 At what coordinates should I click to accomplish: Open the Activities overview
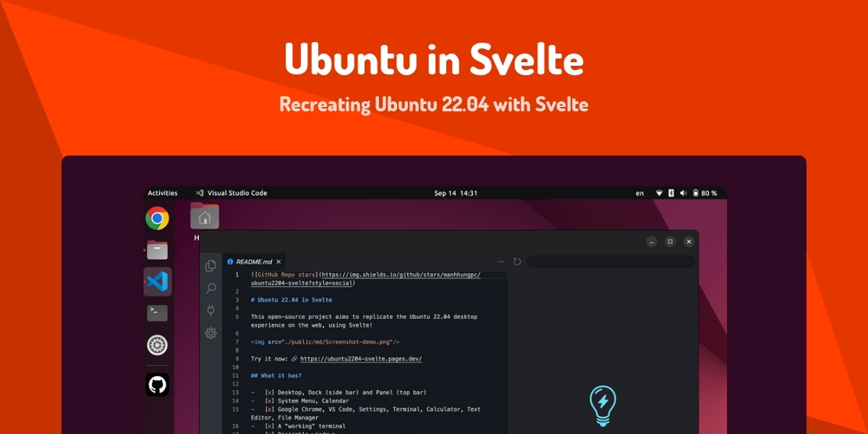tap(163, 193)
